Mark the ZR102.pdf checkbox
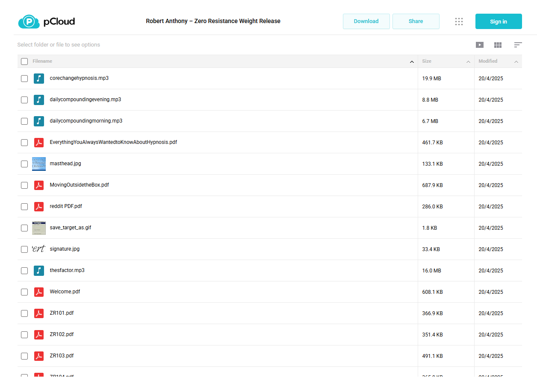The width and height of the screenshot is (537, 392). (x=24, y=335)
